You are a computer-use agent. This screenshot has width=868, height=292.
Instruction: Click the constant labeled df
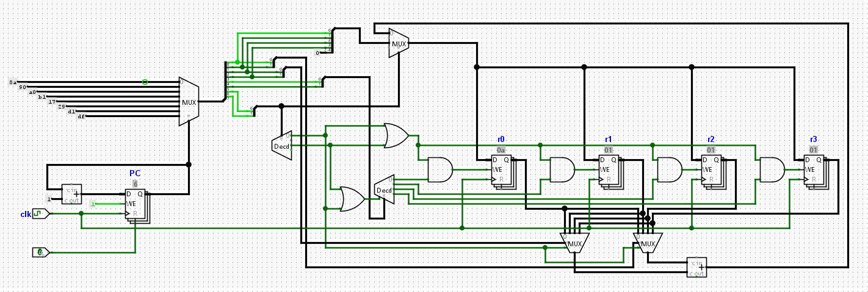coord(81,116)
